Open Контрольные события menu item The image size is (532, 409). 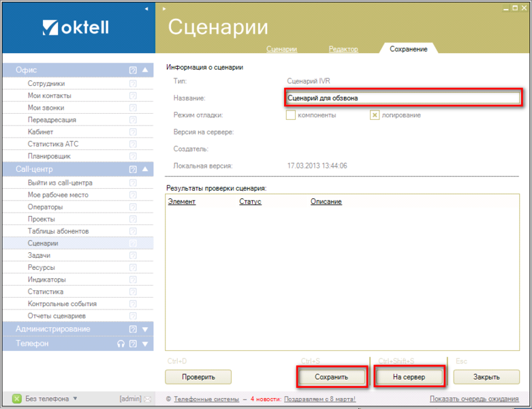tap(62, 304)
